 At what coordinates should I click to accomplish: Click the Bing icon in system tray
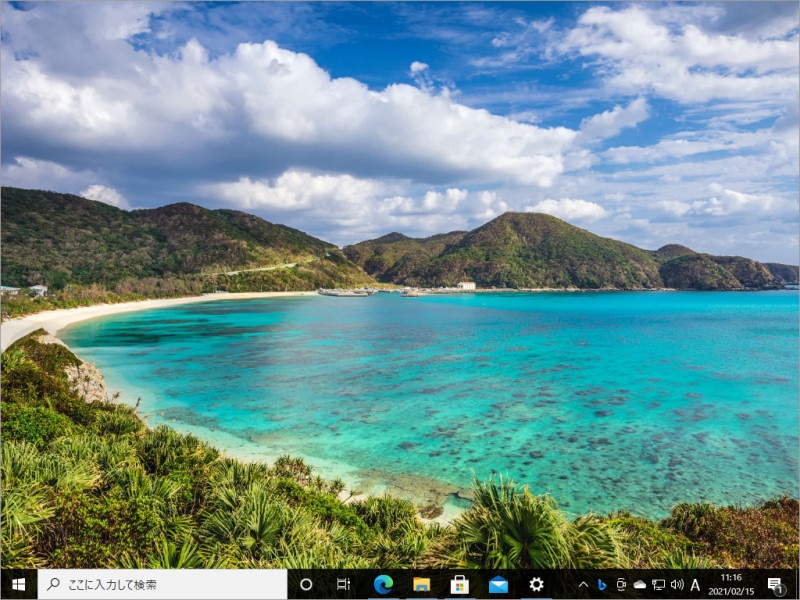tap(602, 584)
